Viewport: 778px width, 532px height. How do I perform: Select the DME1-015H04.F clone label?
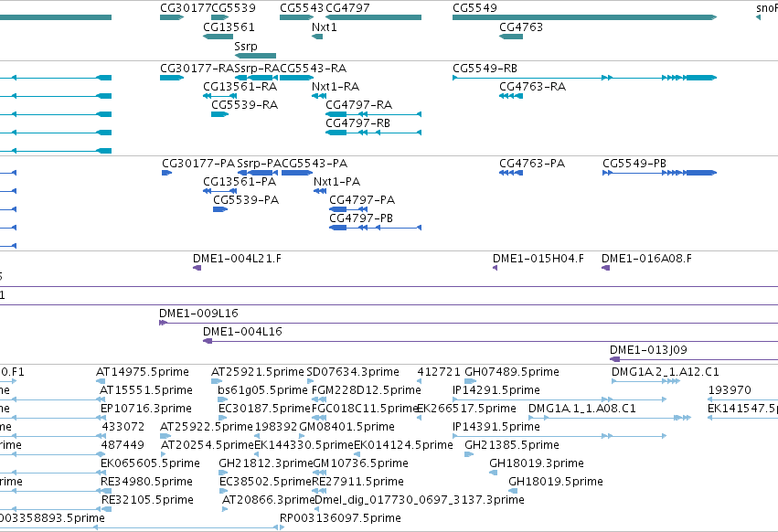538,259
